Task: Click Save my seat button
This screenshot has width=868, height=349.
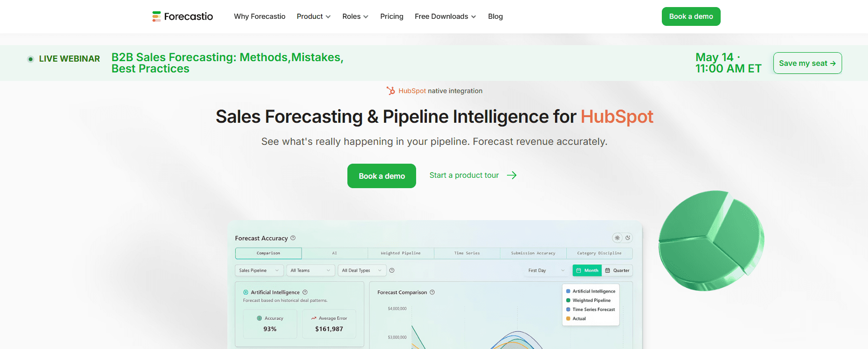Action: point(808,63)
